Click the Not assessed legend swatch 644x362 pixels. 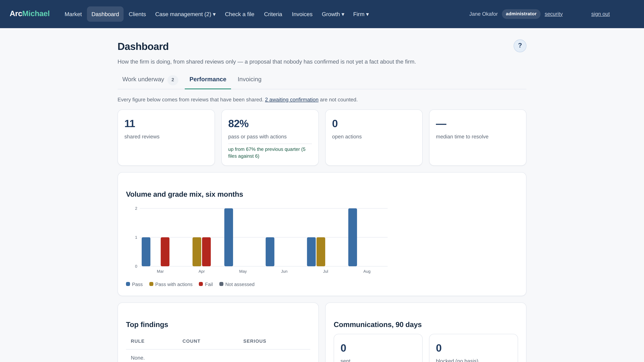click(221, 284)
